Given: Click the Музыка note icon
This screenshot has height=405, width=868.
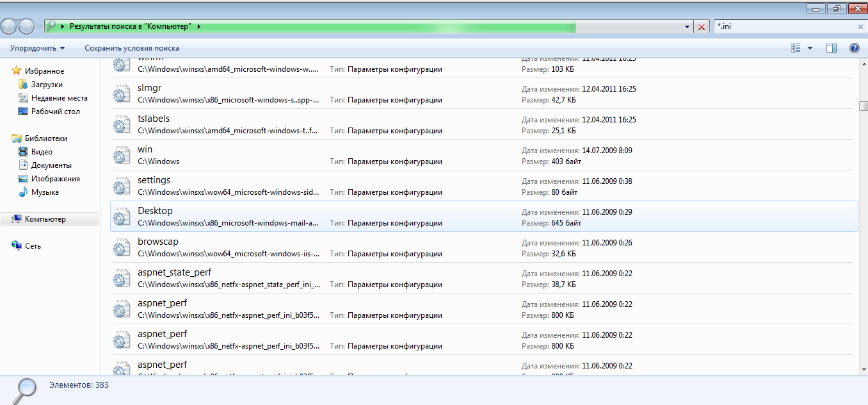Looking at the screenshot, I should tap(23, 192).
